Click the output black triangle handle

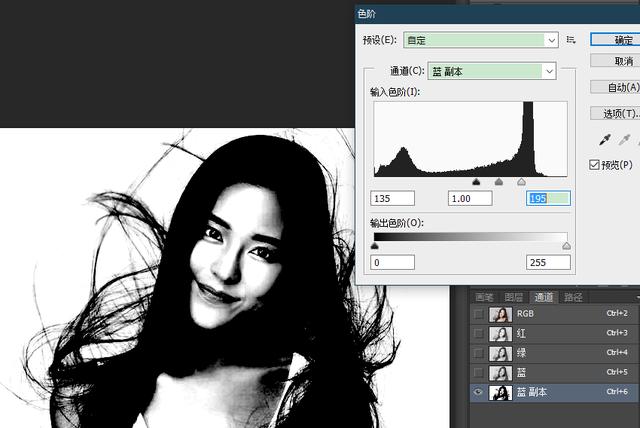pyautogui.click(x=375, y=245)
